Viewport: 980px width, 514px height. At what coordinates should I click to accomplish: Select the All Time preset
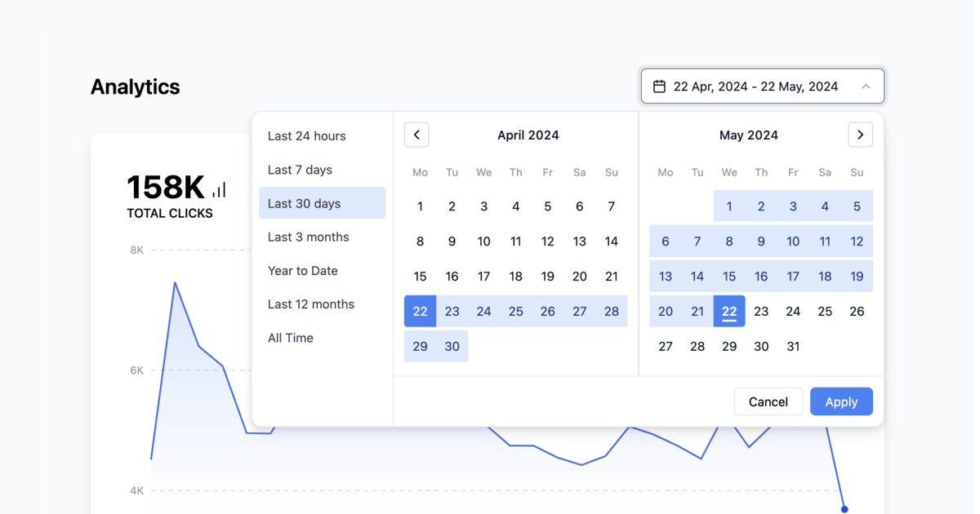pos(322,337)
